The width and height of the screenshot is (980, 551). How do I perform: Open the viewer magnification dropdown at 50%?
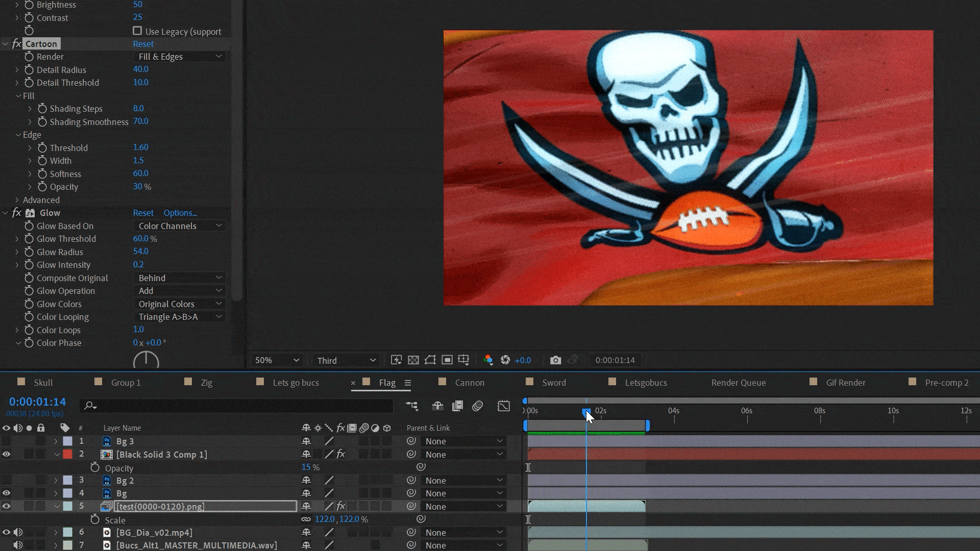point(276,360)
